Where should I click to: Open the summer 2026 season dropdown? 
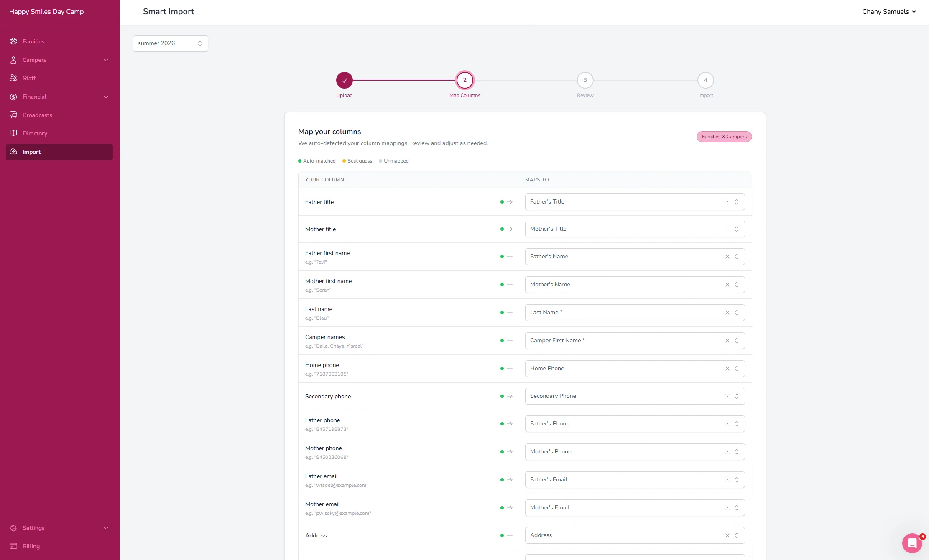(x=171, y=43)
